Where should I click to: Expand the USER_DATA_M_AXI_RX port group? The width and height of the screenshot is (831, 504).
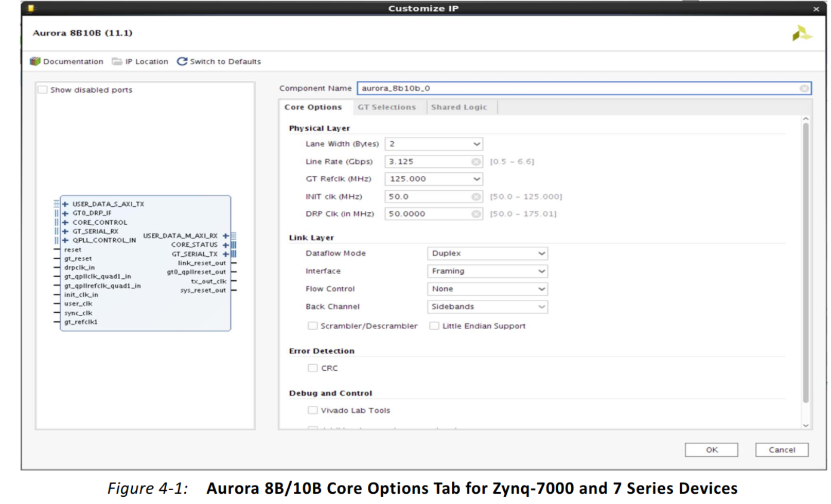(225, 236)
